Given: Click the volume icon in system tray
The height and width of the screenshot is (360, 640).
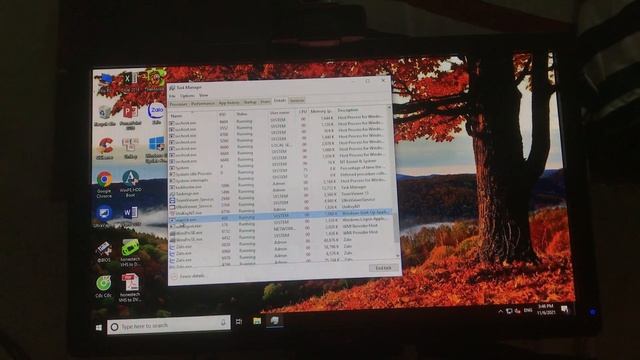Looking at the screenshot, I should click(x=517, y=311).
